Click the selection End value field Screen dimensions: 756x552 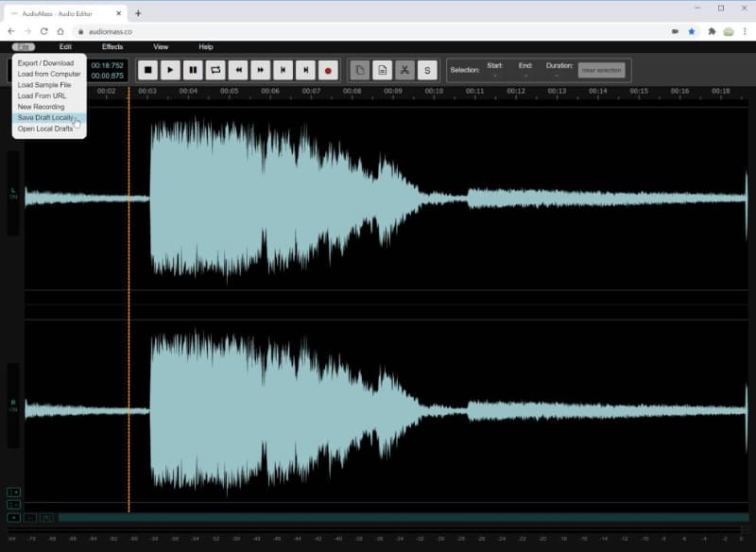tap(525, 76)
